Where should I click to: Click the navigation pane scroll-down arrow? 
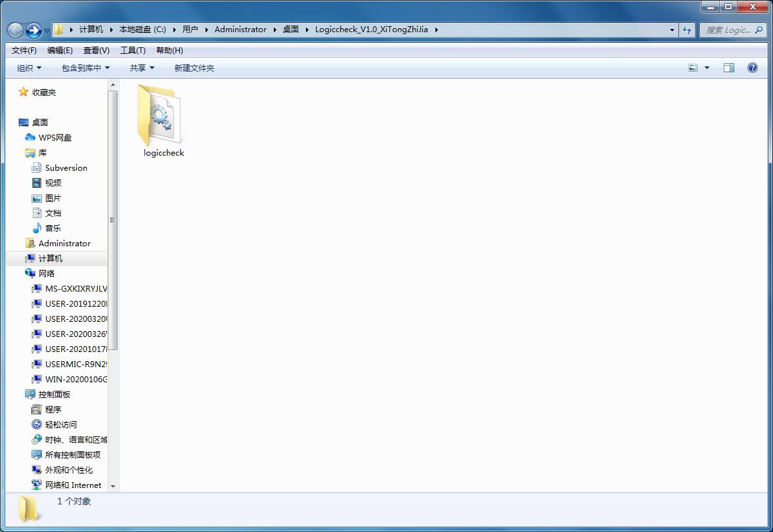click(113, 486)
